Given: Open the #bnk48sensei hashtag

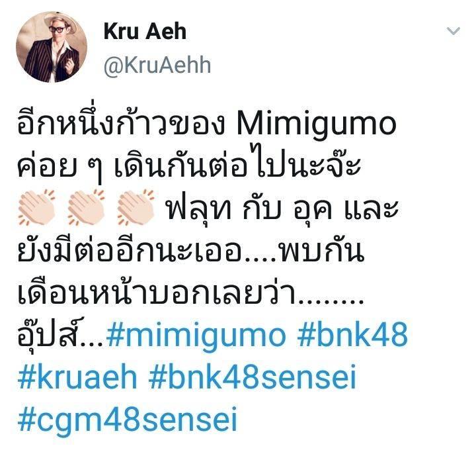Looking at the screenshot, I should coord(253,377).
